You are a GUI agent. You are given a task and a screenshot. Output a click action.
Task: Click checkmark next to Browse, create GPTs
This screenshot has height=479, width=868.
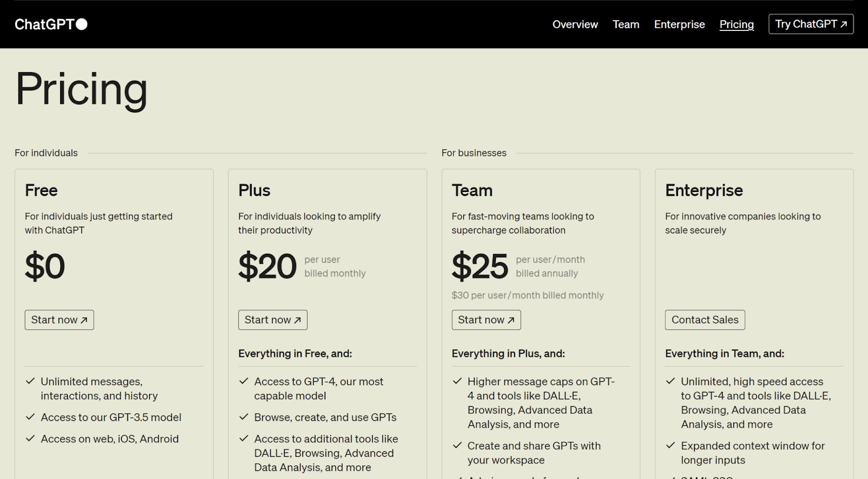pos(244,417)
